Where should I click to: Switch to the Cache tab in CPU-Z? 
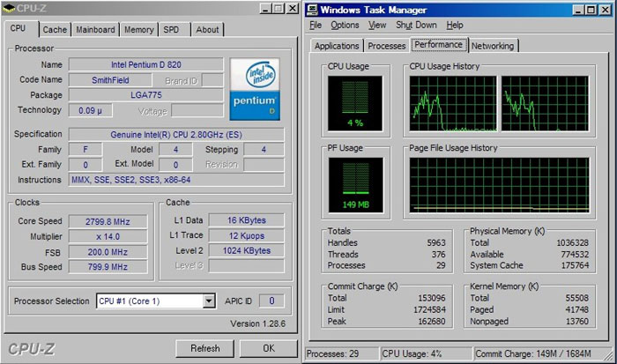[55, 30]
